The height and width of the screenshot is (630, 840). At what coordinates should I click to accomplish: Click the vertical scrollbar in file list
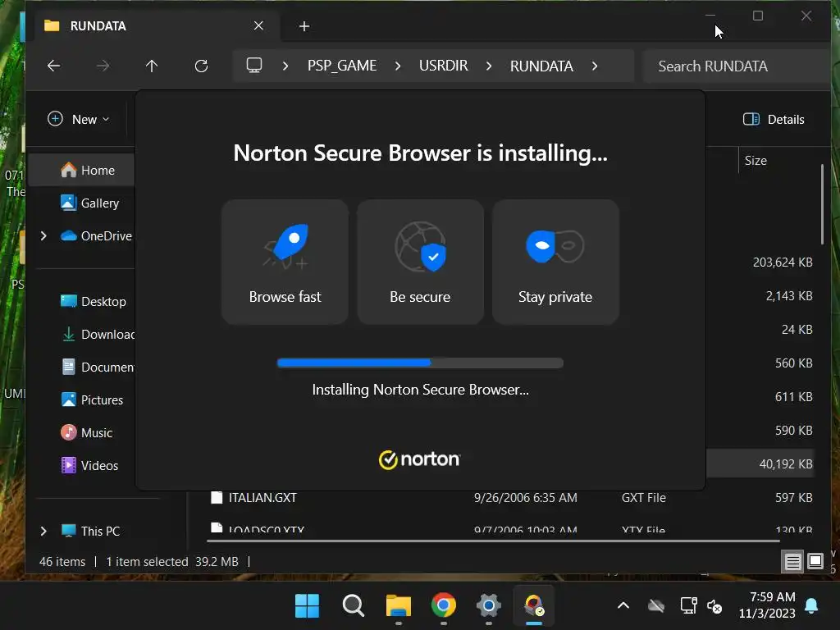point(823,204)
